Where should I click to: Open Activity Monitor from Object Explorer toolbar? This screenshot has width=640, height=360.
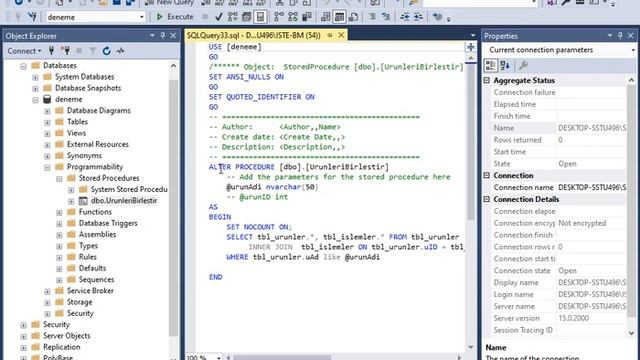[120, 51]
